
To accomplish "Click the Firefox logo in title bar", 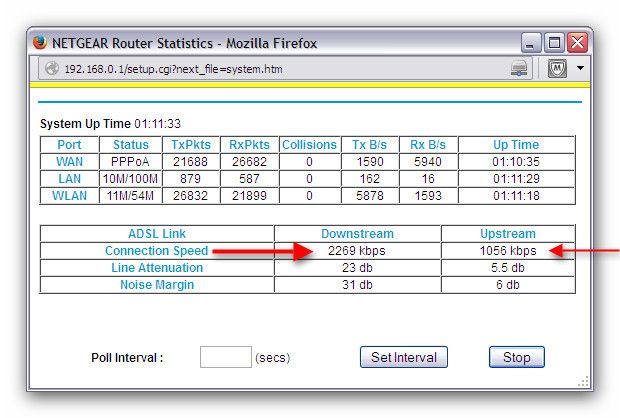I will click(x=40, y=42).
